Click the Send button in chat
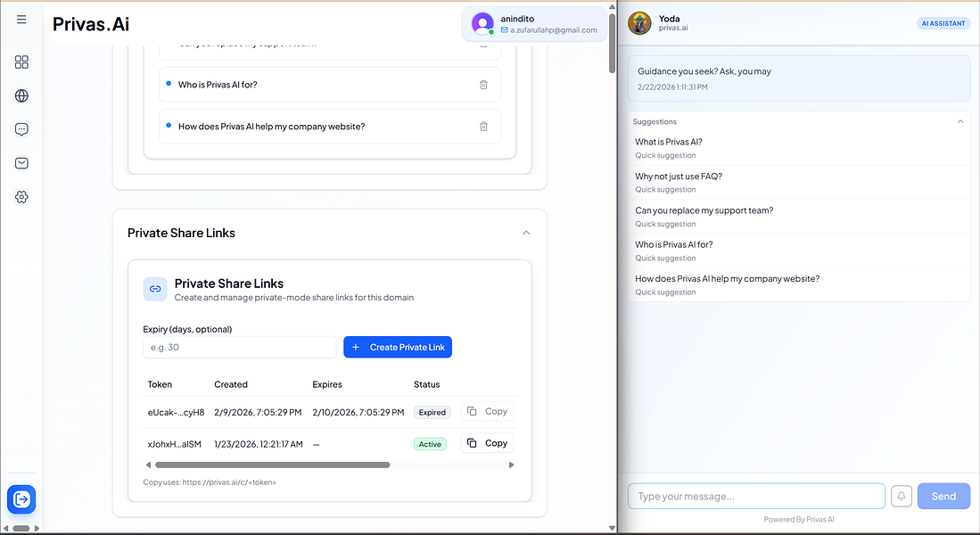Image resolution: width=980 pixels, height=535 pixels. tap(943, 497)
